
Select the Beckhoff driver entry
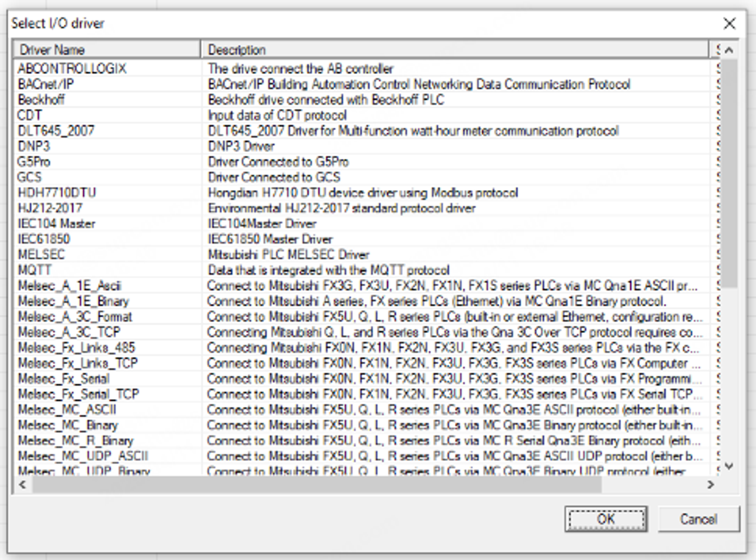(41, 100)
